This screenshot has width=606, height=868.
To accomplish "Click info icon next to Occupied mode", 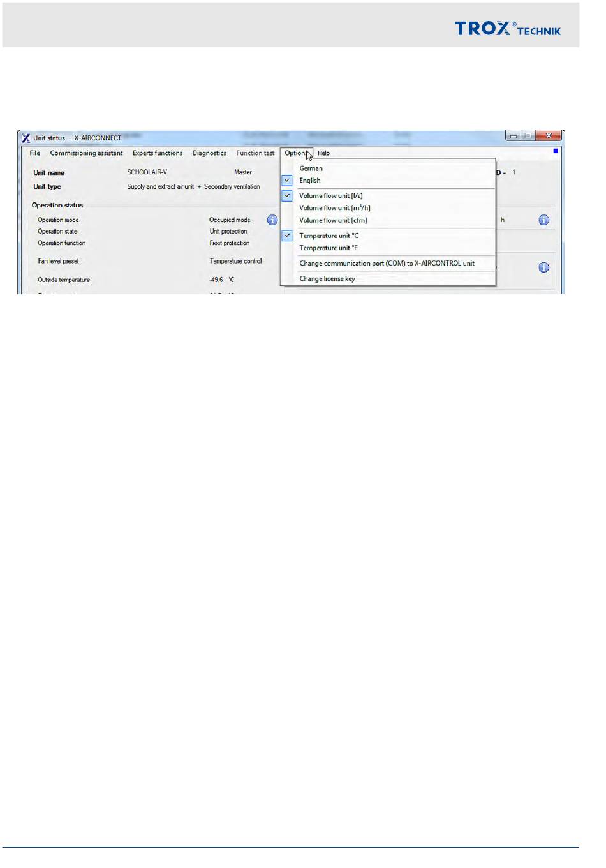I will 272,220.
